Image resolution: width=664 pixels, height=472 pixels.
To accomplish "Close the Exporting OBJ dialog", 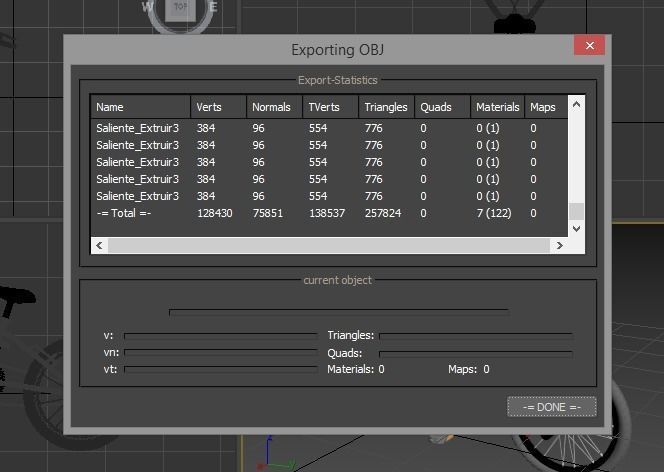I will (x=589, y=45).
